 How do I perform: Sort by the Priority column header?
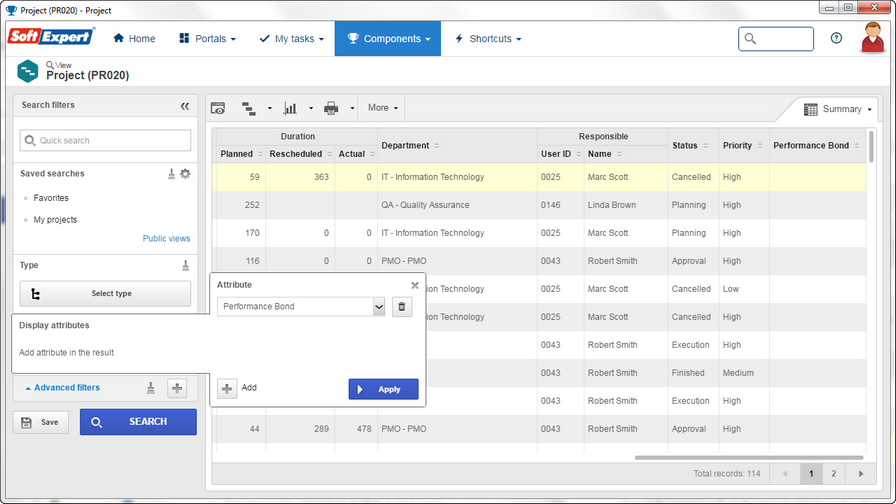click(x=742, y=146)
